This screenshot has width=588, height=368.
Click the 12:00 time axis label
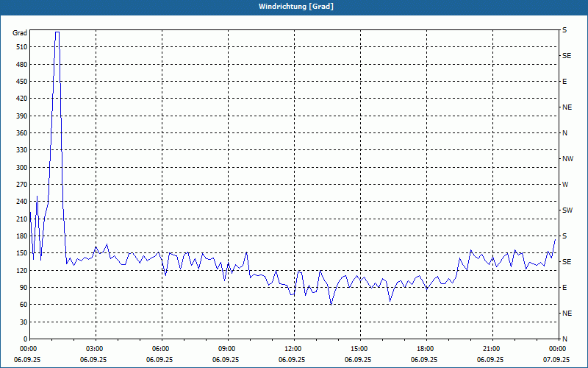point(295,348)
